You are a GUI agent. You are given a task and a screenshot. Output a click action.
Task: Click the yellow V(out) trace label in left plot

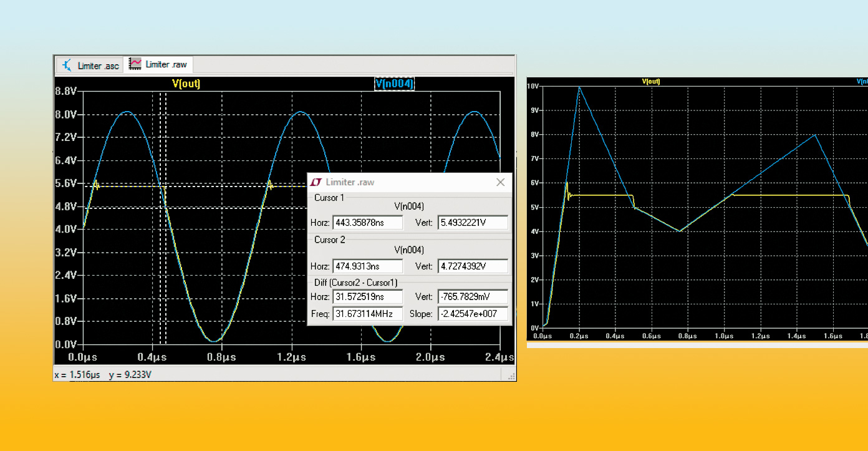coord(186,84)
